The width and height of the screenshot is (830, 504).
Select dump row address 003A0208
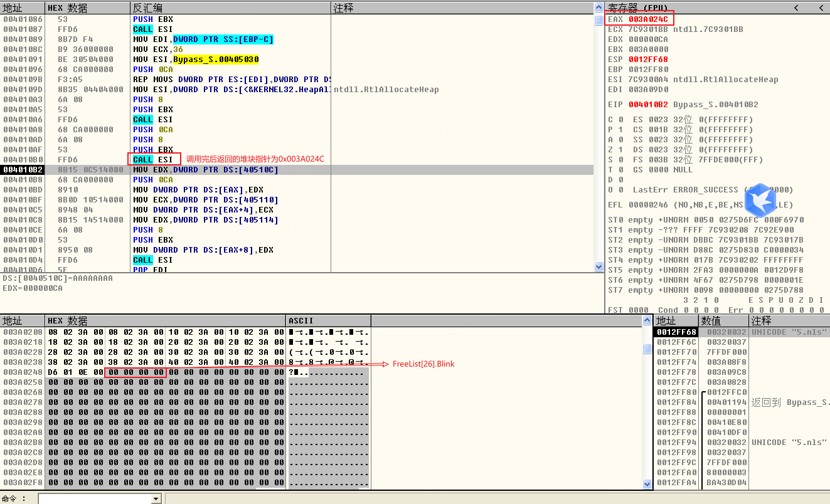tap(23, 332)
